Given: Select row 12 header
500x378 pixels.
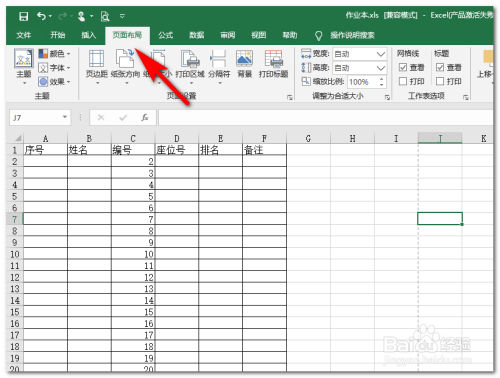Looking at the screenshot, I should pyautogui.click(x=15, y=277).
